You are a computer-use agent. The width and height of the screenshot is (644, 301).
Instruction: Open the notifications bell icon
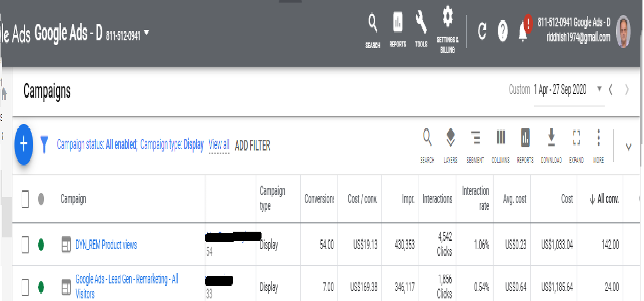(x=523, y=33)
